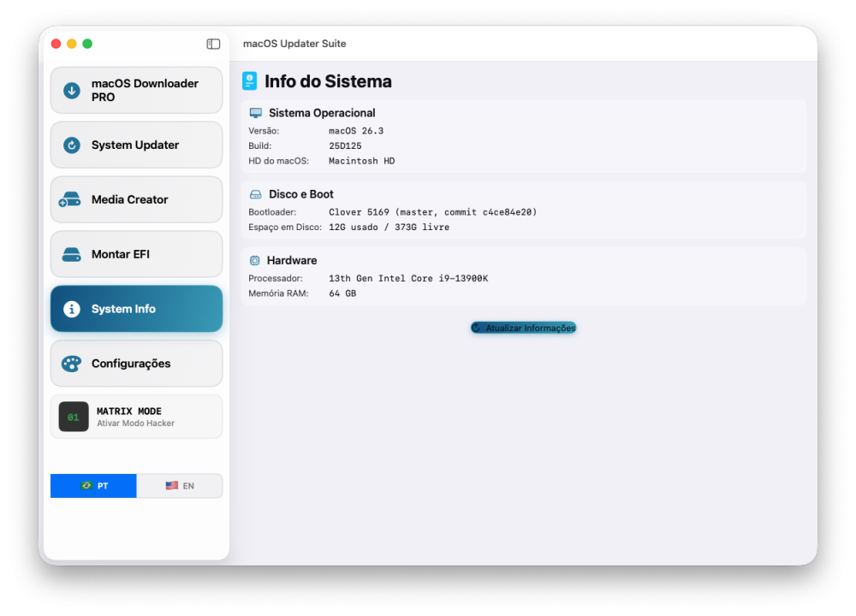Click the Versão: label
Screen dimensions: 856x616
(x=264, y=131)
